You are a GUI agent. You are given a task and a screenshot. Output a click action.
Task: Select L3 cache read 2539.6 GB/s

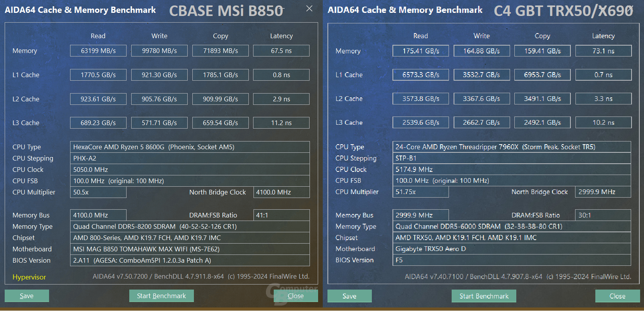coord(421,122)
